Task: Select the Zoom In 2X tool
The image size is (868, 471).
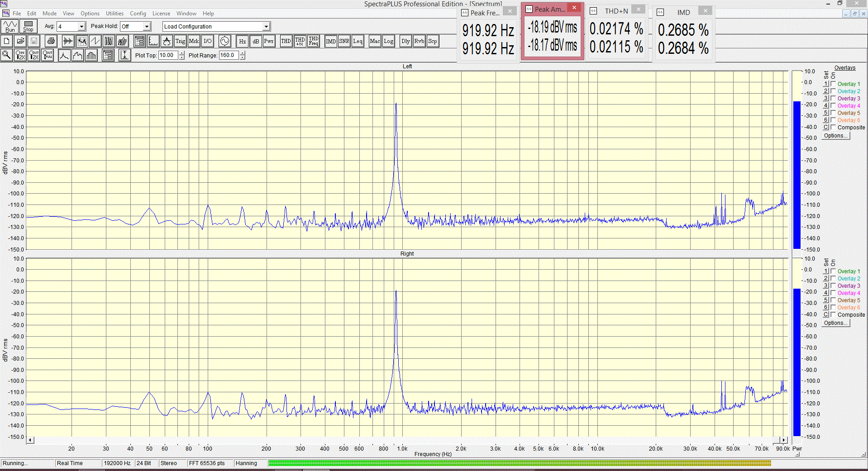Action: (20, 55)
